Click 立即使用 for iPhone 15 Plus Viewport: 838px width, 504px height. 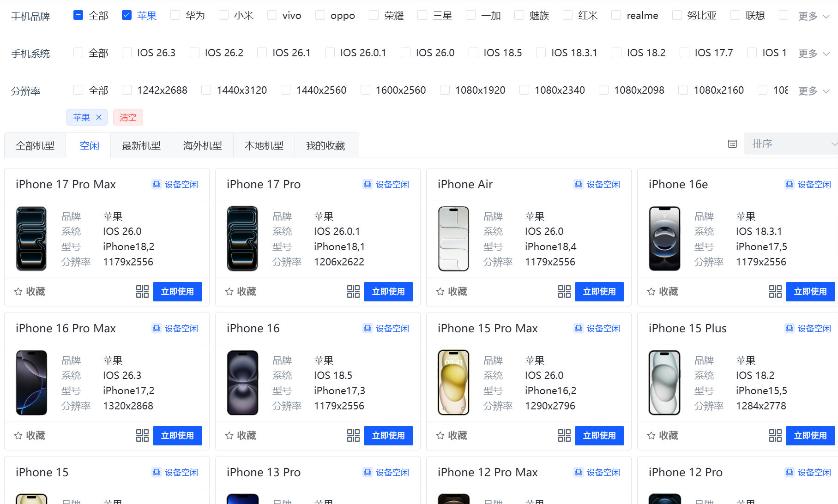click(x=810, y=436)
